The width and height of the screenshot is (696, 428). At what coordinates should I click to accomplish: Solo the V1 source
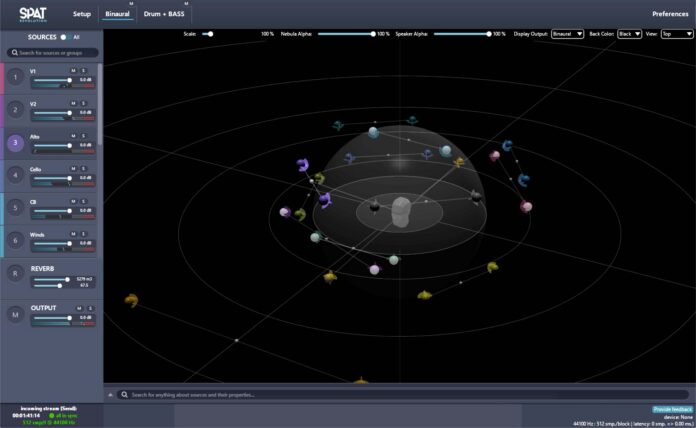coord(83,71)
